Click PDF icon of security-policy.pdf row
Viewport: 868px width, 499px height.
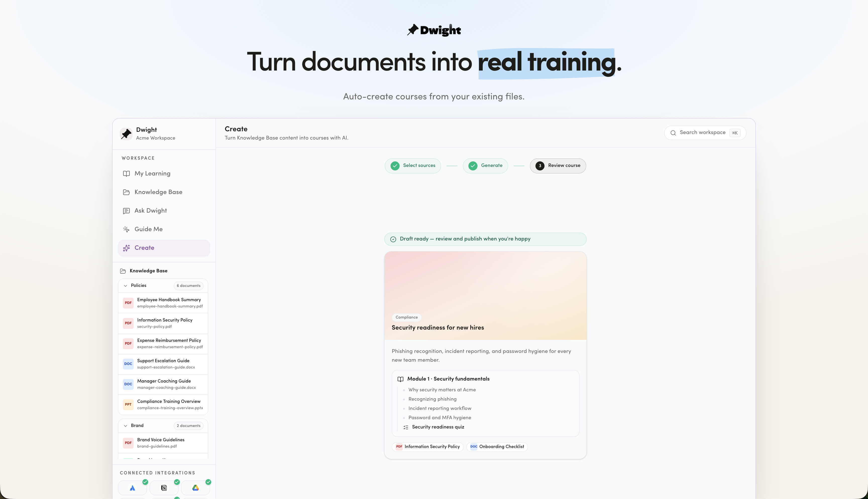128,323
